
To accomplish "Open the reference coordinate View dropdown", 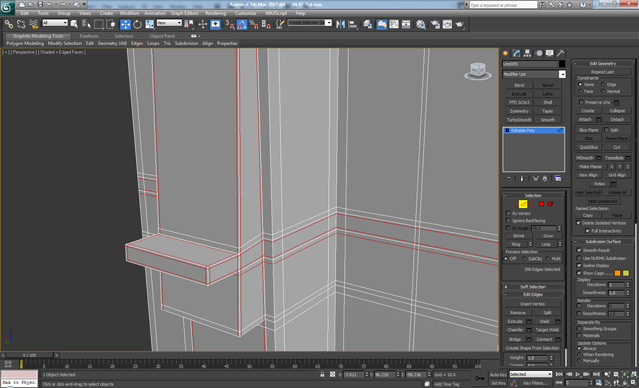I will pyautogui.click(x=169, y=23).
